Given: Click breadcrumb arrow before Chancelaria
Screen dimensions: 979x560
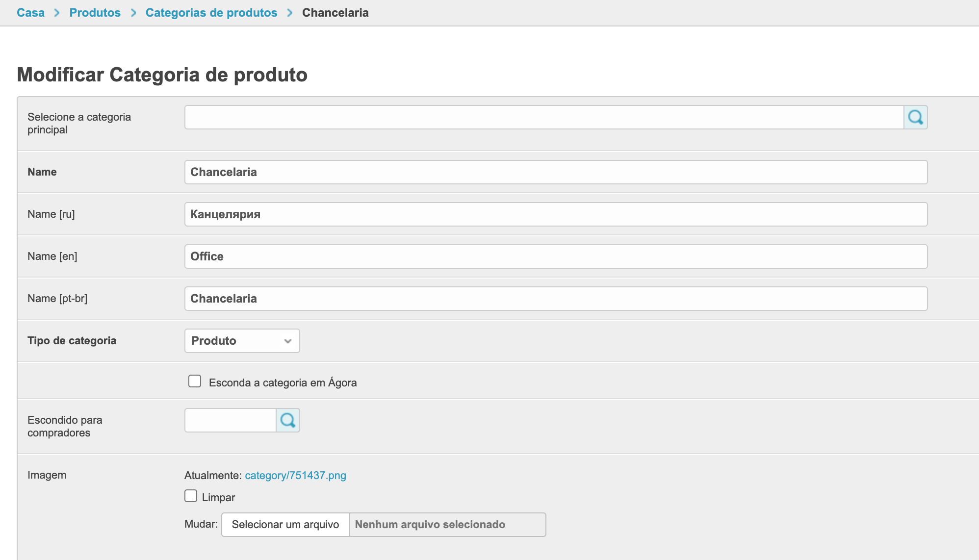Looking at the screenshot, I should (290, 13).
